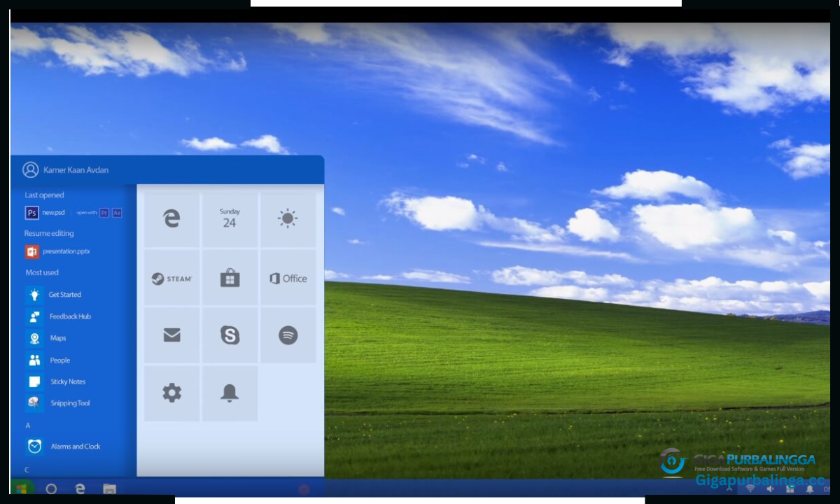Open Edge from the taskbar
840x504 pixels.
click(x=80, y=489)
